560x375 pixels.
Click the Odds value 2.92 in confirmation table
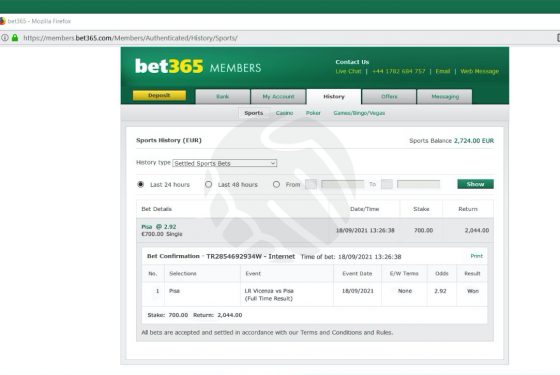coord(440,291)
